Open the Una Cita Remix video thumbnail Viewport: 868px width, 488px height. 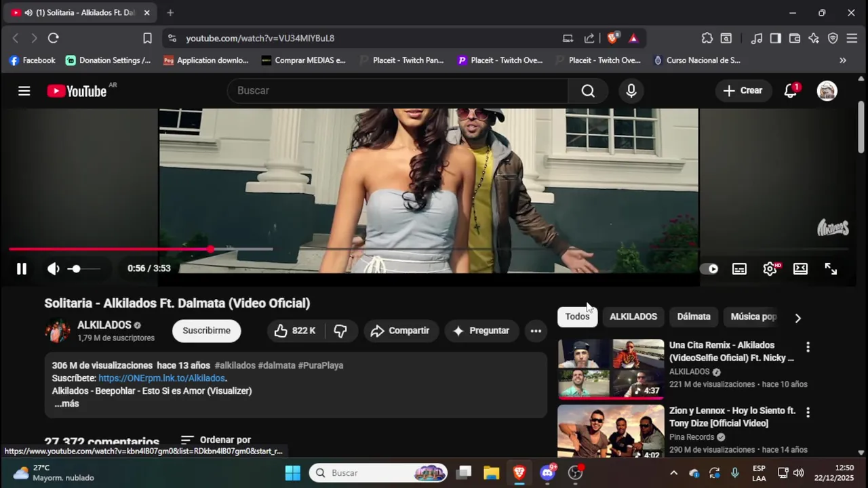click(x=611, y=369)
